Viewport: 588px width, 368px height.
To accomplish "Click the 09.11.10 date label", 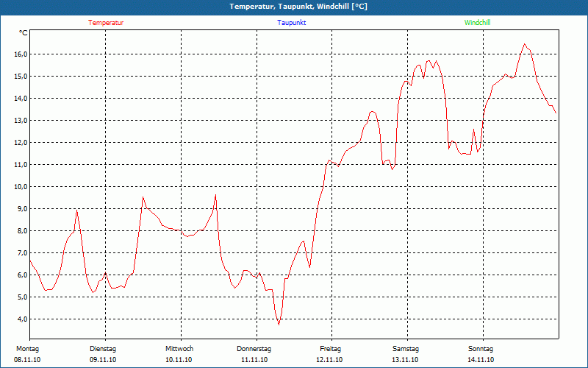I will (x=103, y=360).
